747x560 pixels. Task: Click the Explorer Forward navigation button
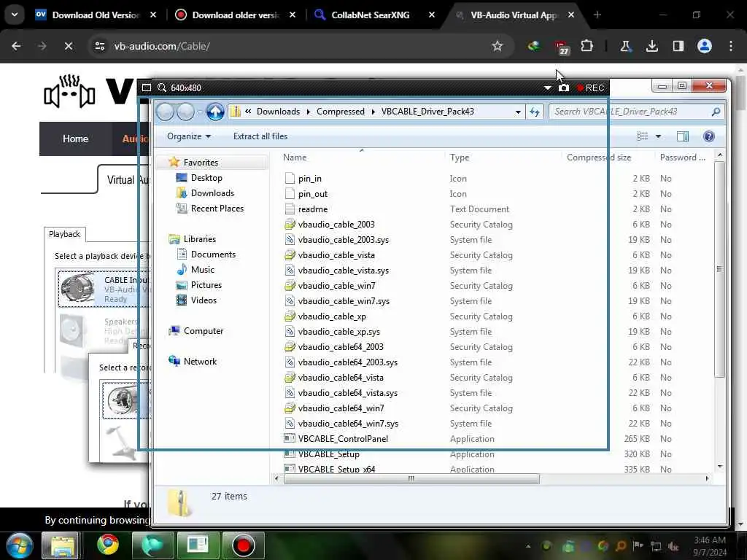185,112
